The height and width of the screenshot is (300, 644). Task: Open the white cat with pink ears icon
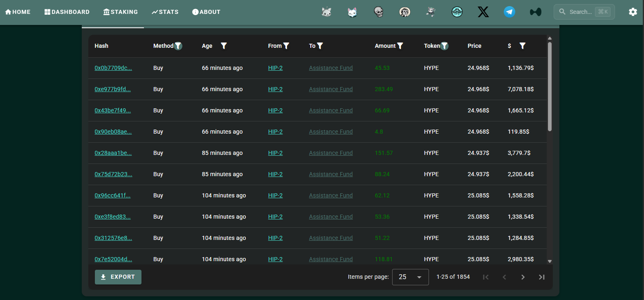point(352,12)
